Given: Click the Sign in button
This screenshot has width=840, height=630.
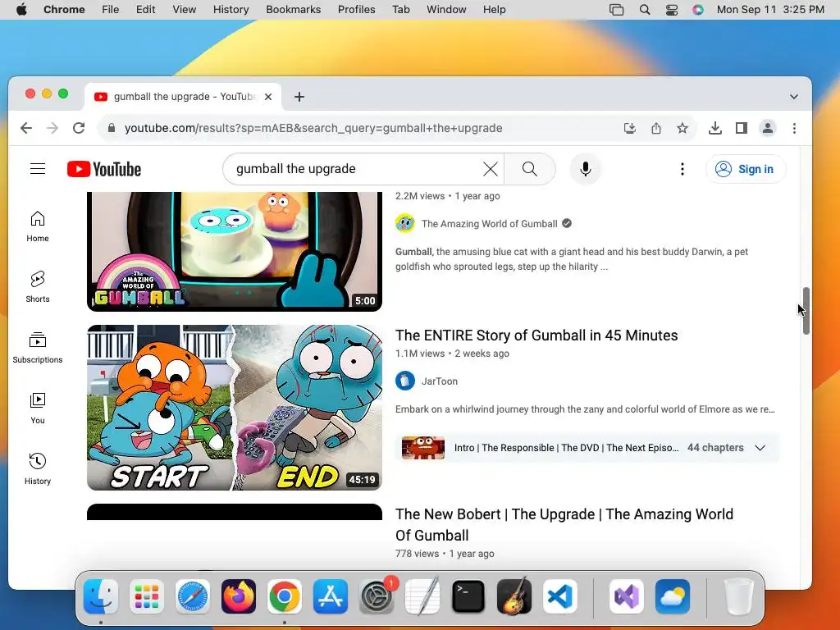Looking at the screenshot, I should (x=746, y=169).
